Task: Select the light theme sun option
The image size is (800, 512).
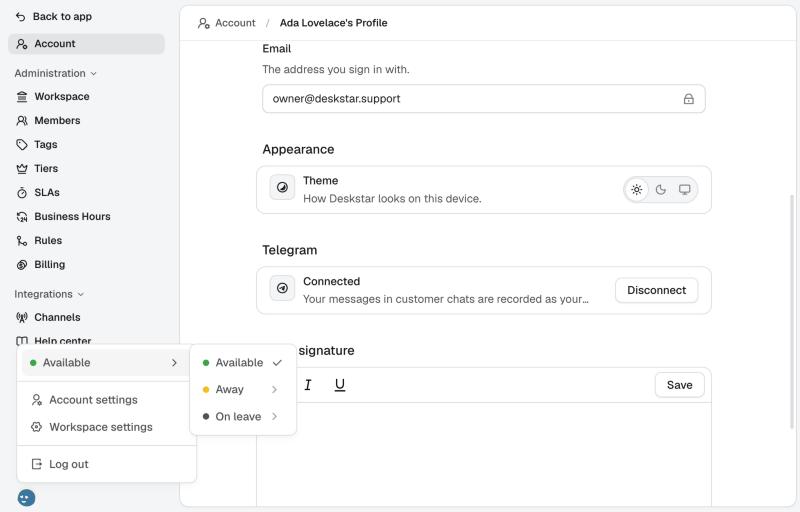Action: 637,190
